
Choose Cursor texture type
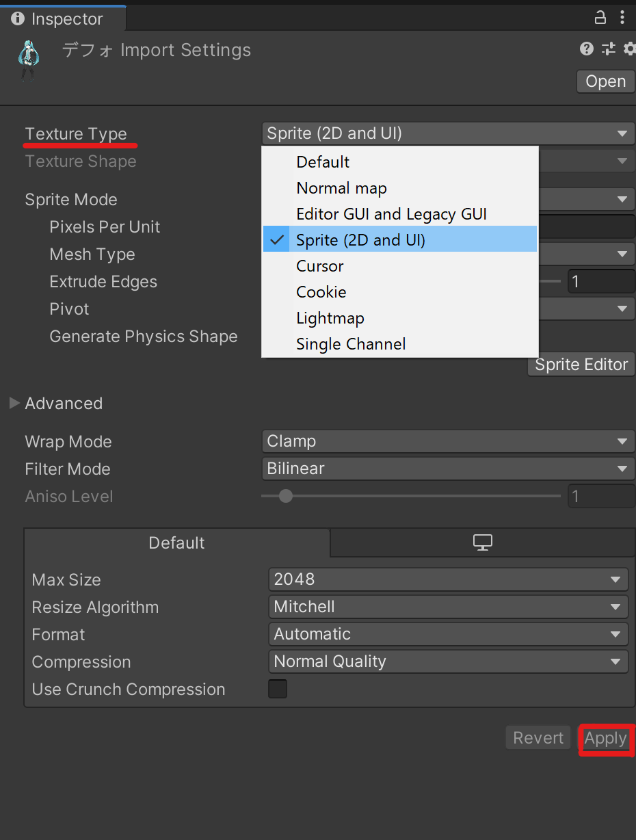[x=400, y=266]
